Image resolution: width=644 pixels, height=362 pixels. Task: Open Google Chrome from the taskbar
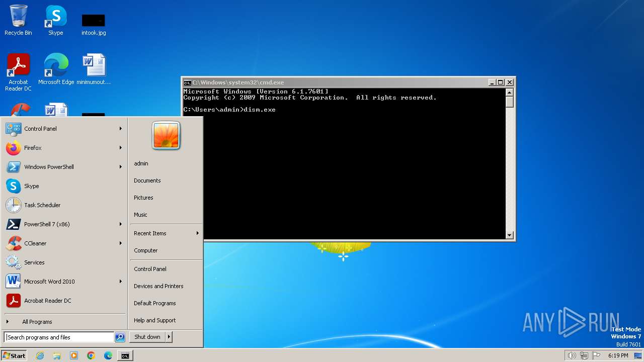tap(91, 355)
